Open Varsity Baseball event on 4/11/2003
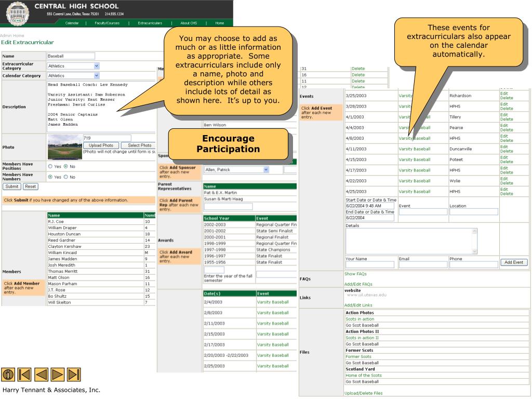This screenshot has height=399, width=532. click(x=415, y=149)
